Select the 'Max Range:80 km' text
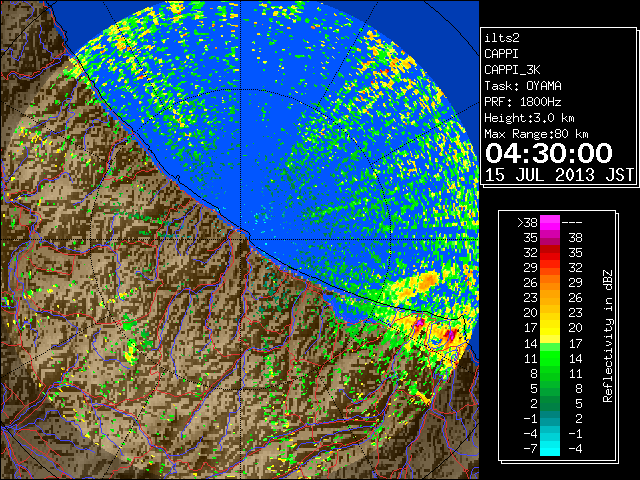 point(536,134)
